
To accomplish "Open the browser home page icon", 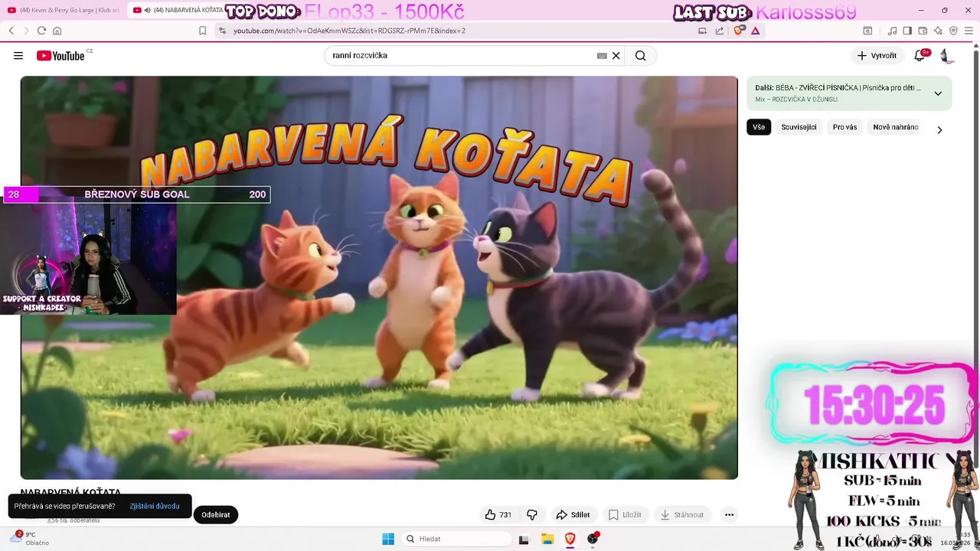I will tap(57, 31).
